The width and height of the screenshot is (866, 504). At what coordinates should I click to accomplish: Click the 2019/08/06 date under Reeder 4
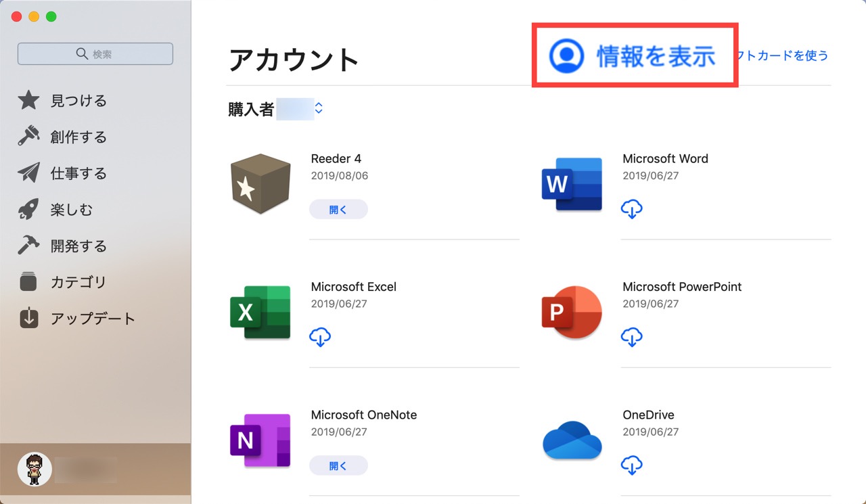(340, 176)
